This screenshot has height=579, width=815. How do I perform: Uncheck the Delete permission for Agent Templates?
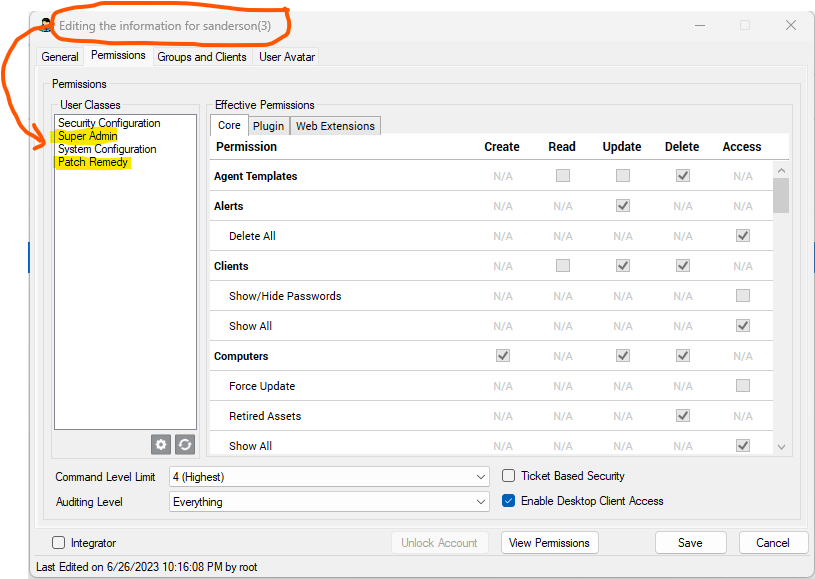pos(682,176)
